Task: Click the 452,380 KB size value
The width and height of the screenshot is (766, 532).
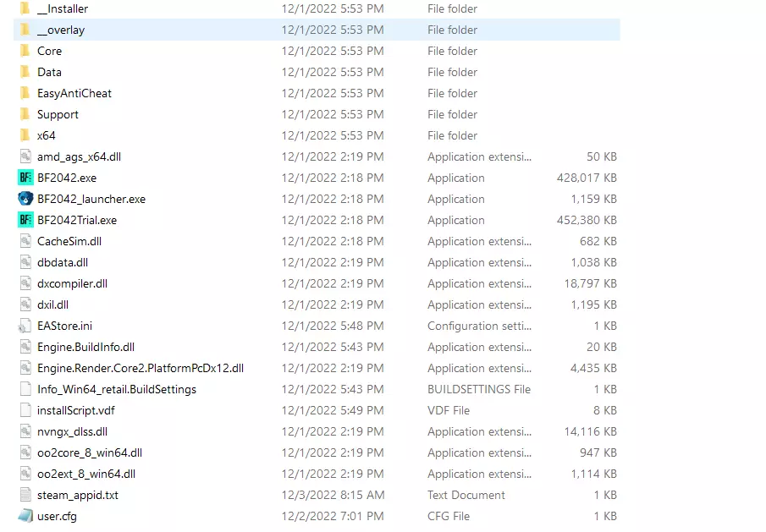Action: [x=587, y=220]
